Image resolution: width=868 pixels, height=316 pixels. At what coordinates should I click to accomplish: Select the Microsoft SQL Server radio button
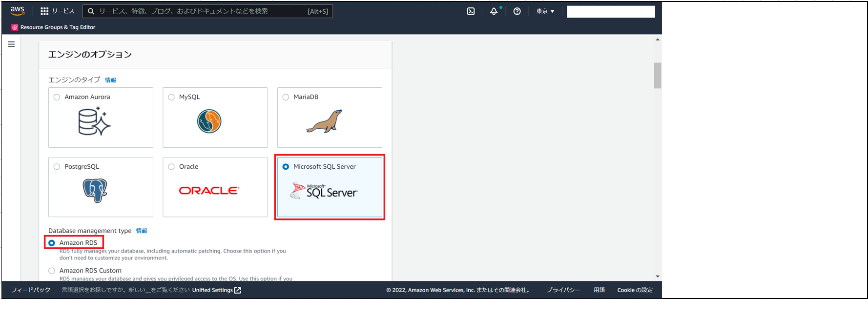286,167
